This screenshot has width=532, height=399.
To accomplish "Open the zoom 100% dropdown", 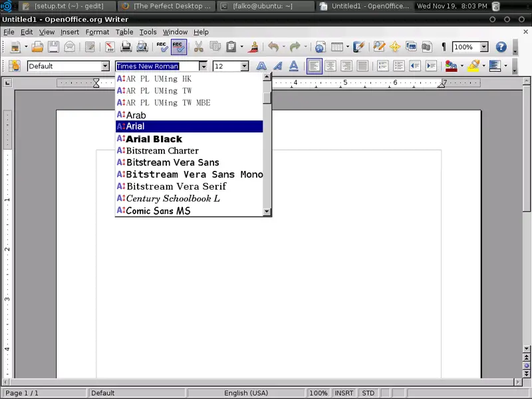I will tap(484, 47).
